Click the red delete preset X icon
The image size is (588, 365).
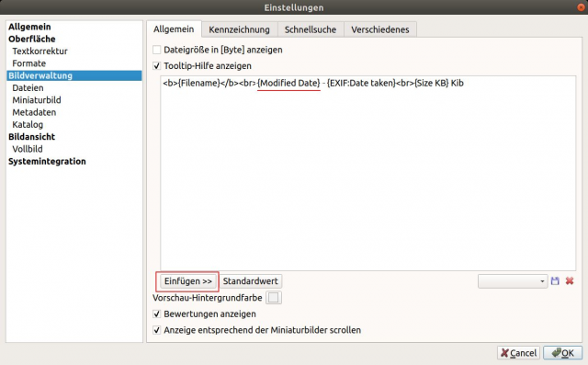[570, 281]
